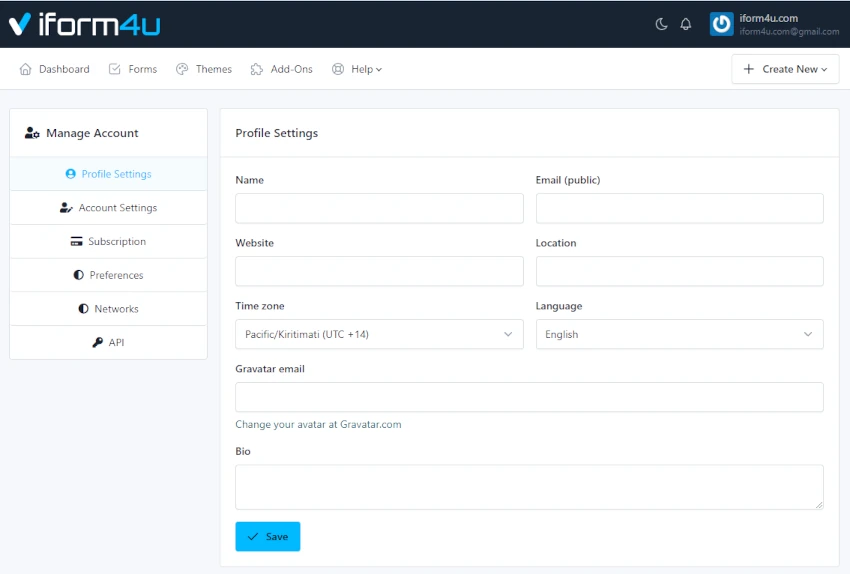850x574 pixels.
Task: Click the iform4u logo in the header
Action: point(84,24)
